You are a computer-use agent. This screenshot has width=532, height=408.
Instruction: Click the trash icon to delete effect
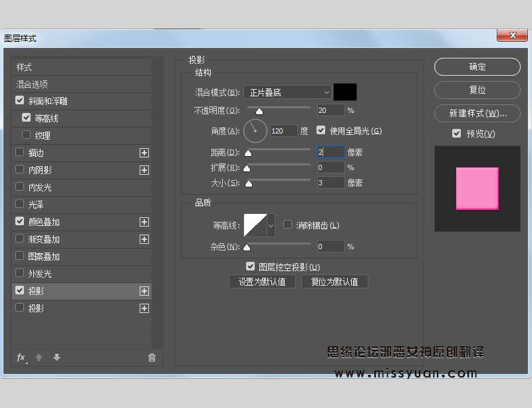pyautogui.click(x=151, y=357)
